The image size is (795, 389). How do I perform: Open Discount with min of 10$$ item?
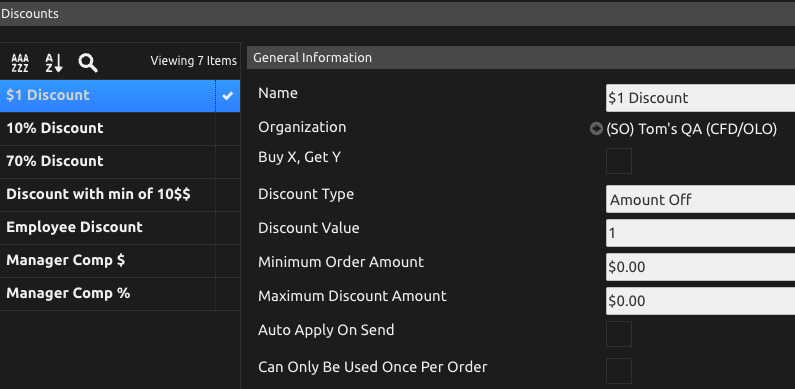pyautogui.click(x=120, y=194)
